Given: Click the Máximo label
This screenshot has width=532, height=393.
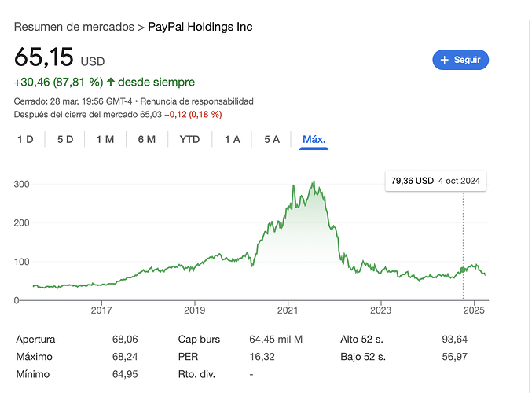Looking at the screenshot, I should click(35, 357).
